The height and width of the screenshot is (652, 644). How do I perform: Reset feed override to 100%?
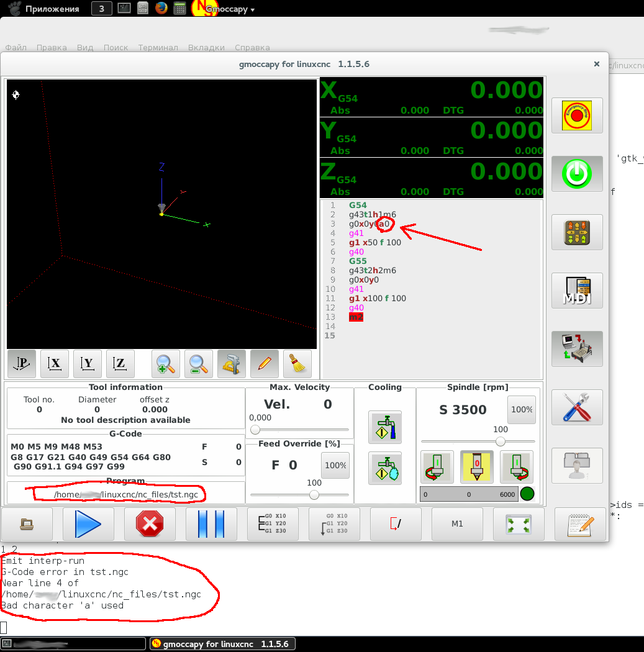tap(335, 465)
